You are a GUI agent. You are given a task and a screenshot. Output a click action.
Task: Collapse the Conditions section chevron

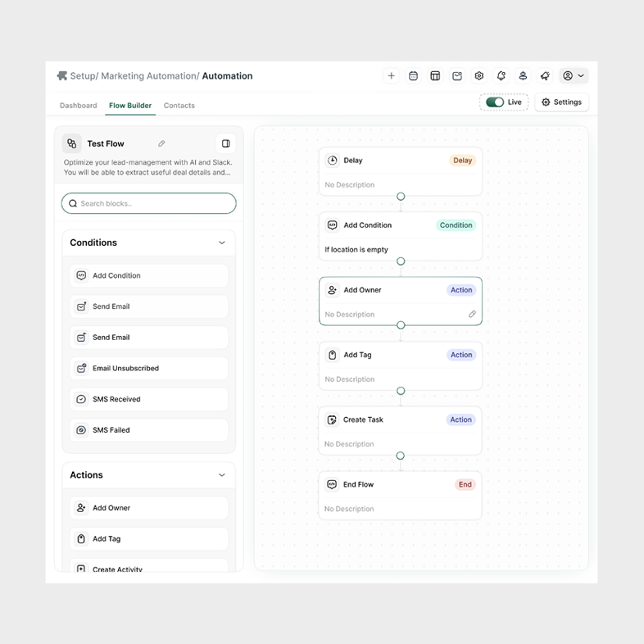tap(222, 243)
